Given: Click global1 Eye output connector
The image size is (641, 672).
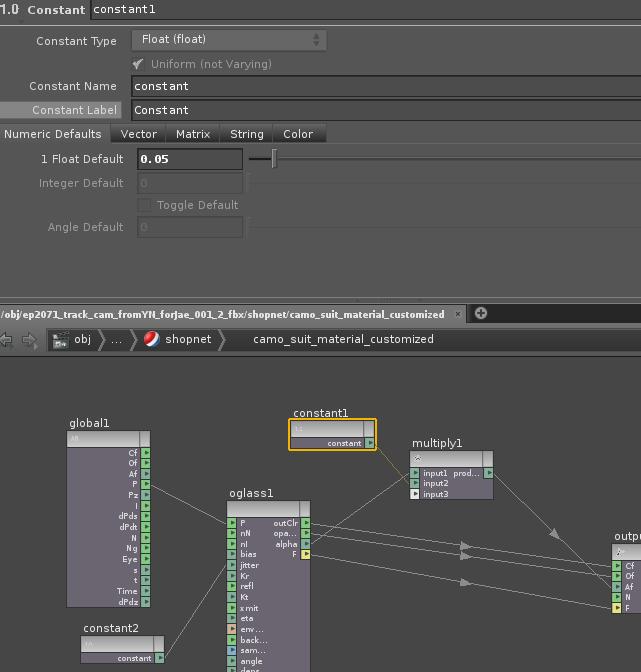Looking at the screenshot, I should tap(146, 559).
